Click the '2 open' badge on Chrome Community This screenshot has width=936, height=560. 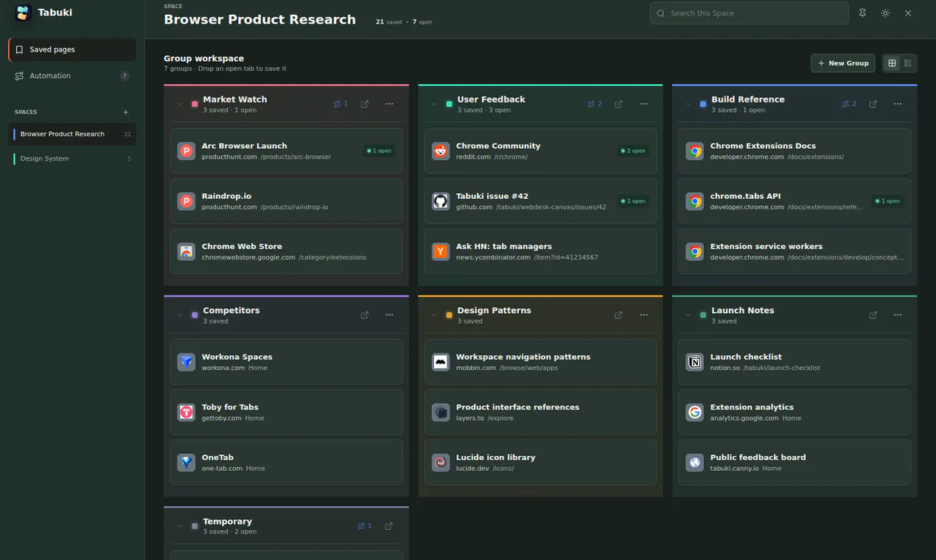click(632, 151)
